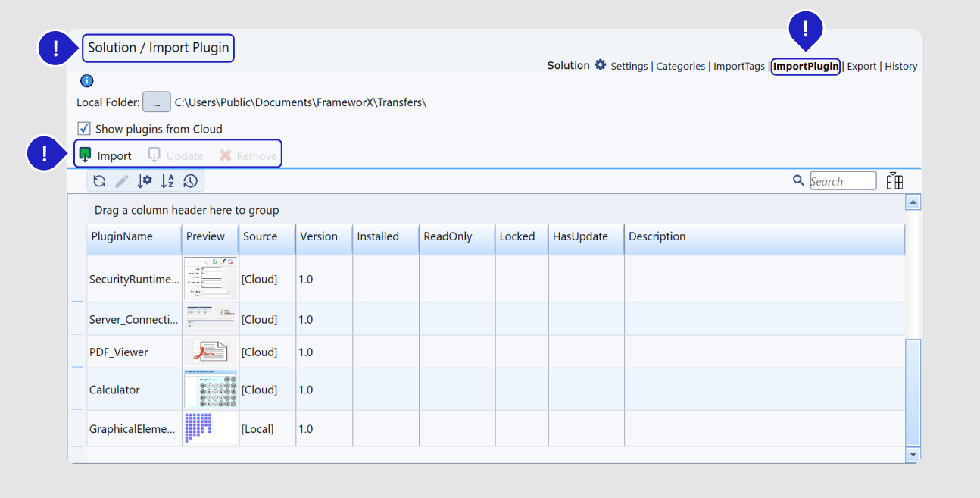
Task: Open the column chooser icon
Action: pyautogui.click(x=894, y=180)
